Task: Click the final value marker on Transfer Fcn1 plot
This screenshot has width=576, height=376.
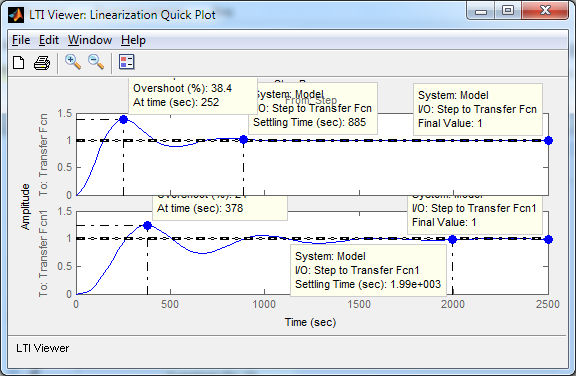Action: (x=548, y=239)
